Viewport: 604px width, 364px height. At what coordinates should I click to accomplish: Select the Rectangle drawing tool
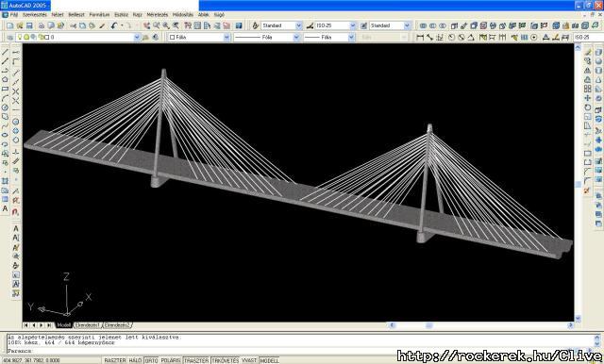tap(5, 89)
